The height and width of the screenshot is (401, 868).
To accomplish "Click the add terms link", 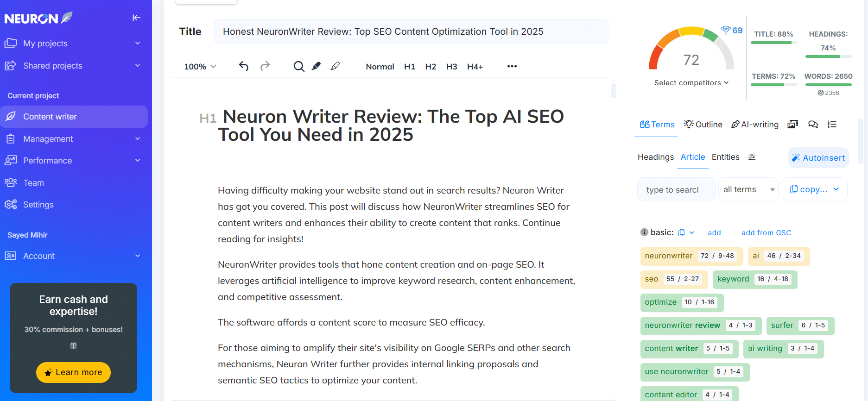I will [x=714, y=232].
